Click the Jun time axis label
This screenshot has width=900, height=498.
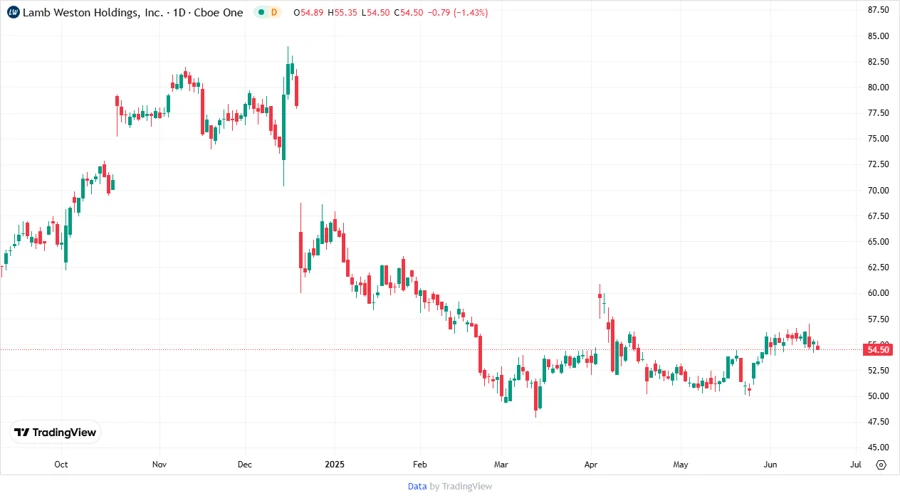(770, 464)
